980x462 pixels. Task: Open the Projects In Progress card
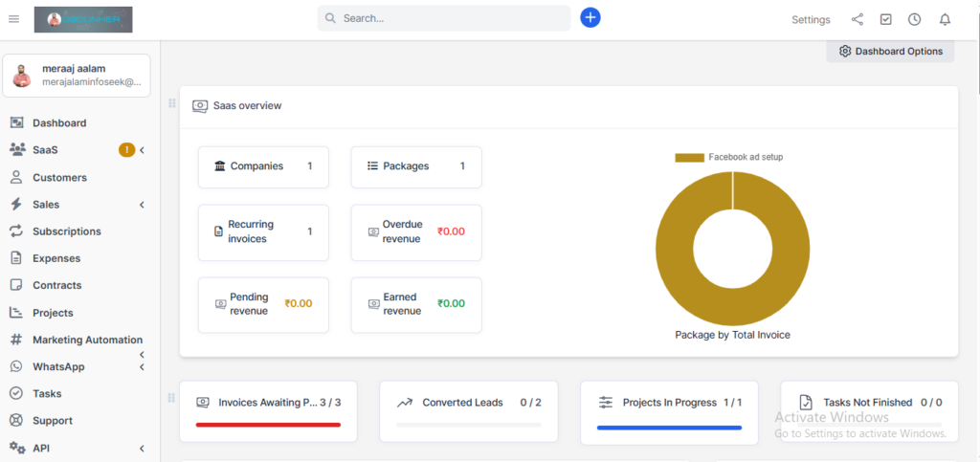click(x=669, y=411)
